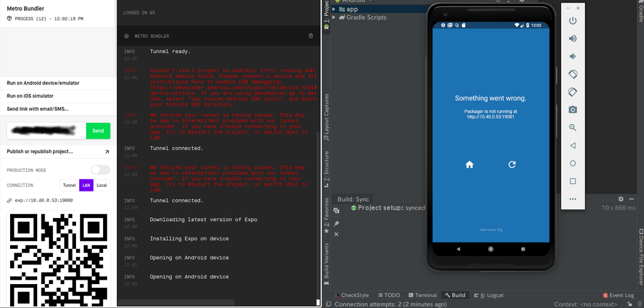Click the 'Installing Expo on device' log line
644x308 pixels.
tap(189, 239)
